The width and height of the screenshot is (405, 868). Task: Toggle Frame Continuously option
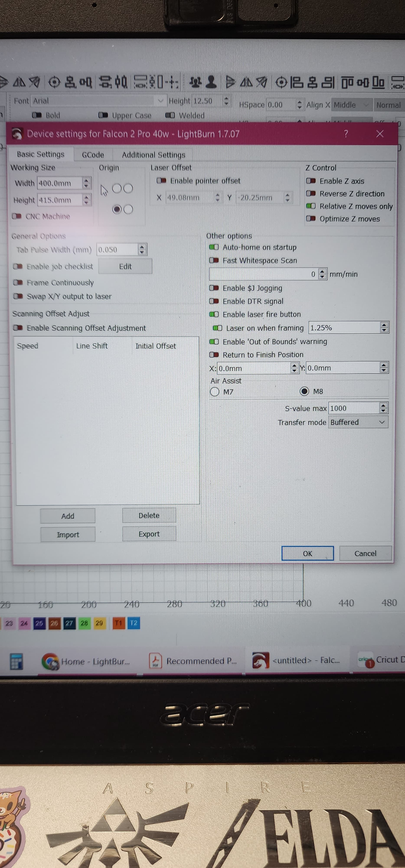(x=18, y=282)
